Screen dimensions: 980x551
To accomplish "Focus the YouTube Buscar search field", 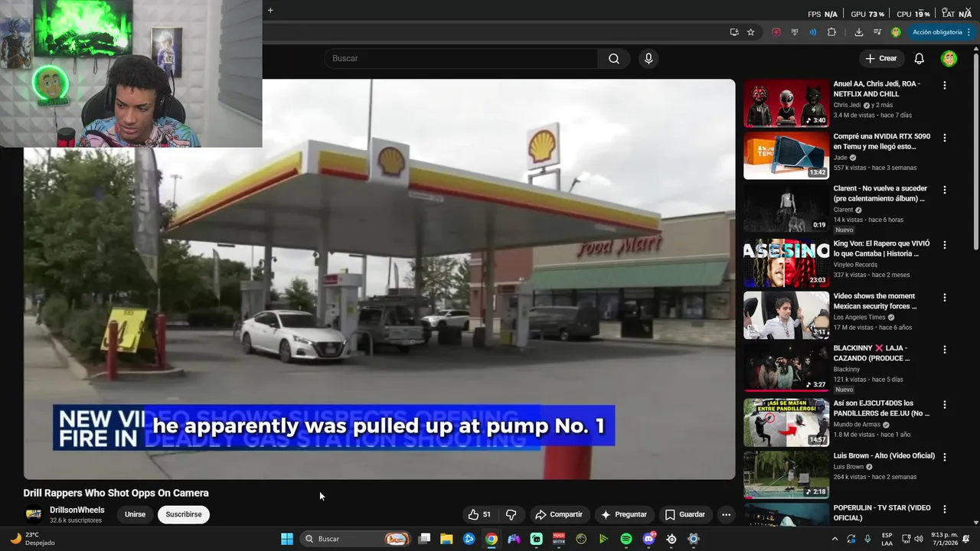I will point(462,59).
